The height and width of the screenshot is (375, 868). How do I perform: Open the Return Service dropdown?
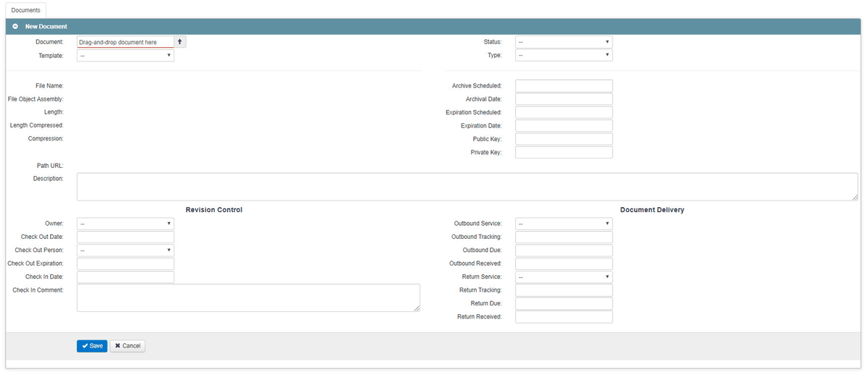coord(564,277)
